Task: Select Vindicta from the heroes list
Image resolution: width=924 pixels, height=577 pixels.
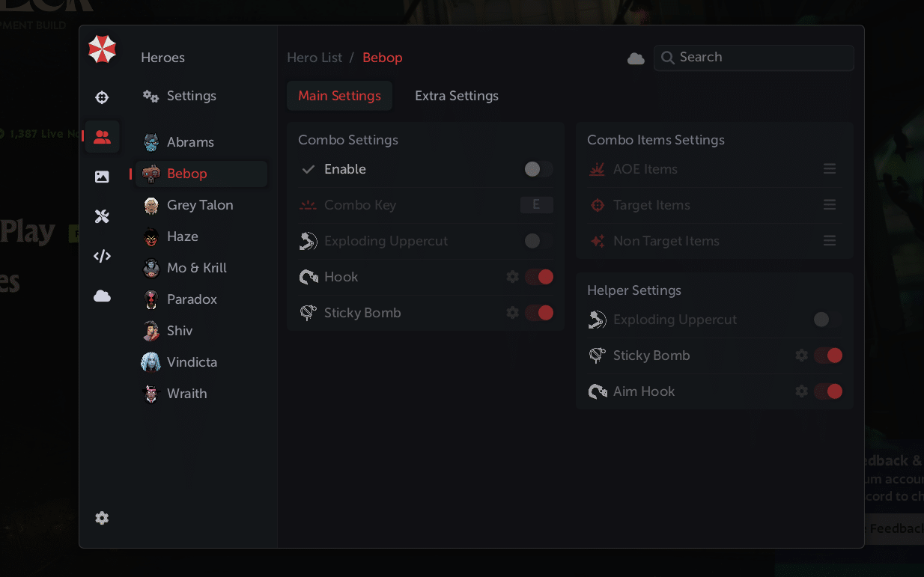Action: coord(192,362)
